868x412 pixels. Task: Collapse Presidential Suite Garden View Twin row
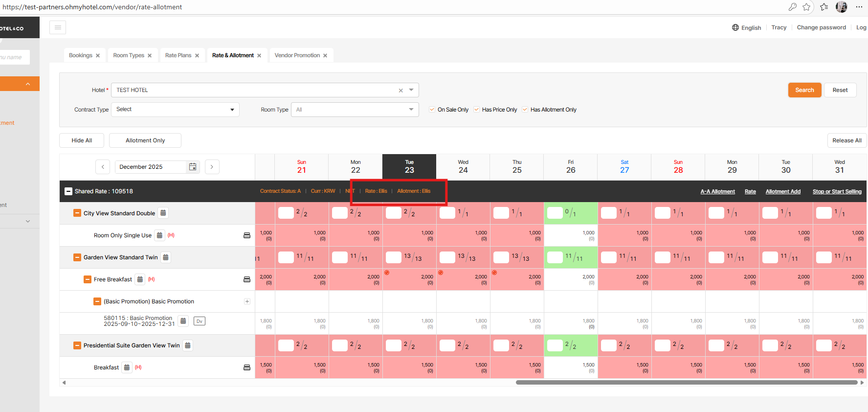pyautogui.click(x=77, y=345)
